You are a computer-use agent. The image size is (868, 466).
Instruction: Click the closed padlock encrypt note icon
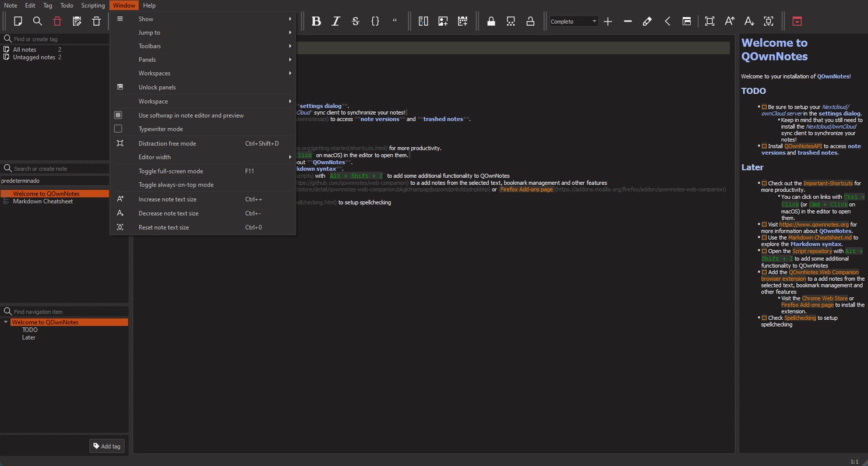coord(491,21)
